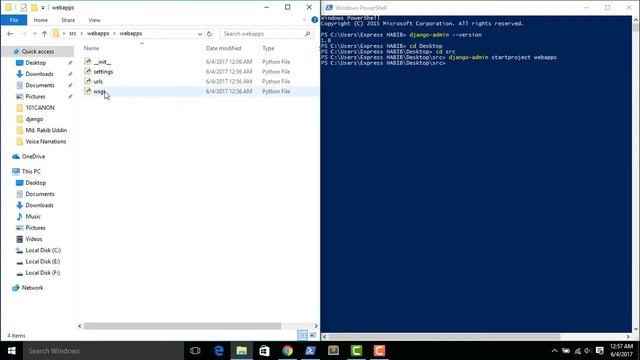Open the recent locations dropdown arrow
Screen dimensions: 640x360
coord(35,33)
